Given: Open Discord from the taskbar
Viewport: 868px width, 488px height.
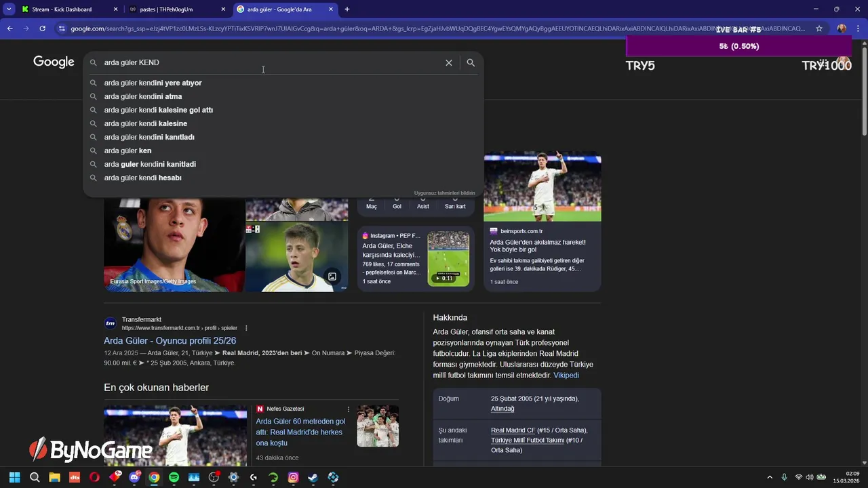Looking at the screenshot, I should point(134,477).
